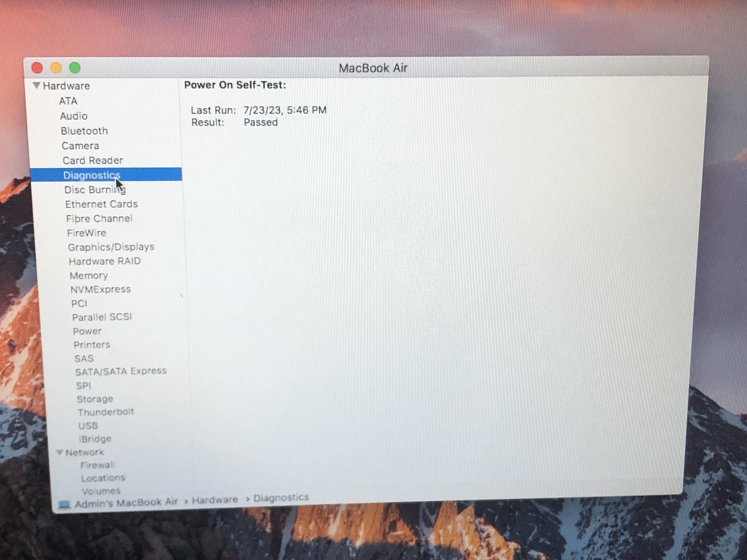Image resolution: width=747 pixels, height=560 pixels.
Task: Close the MacBook Air window
Action: 37,68
